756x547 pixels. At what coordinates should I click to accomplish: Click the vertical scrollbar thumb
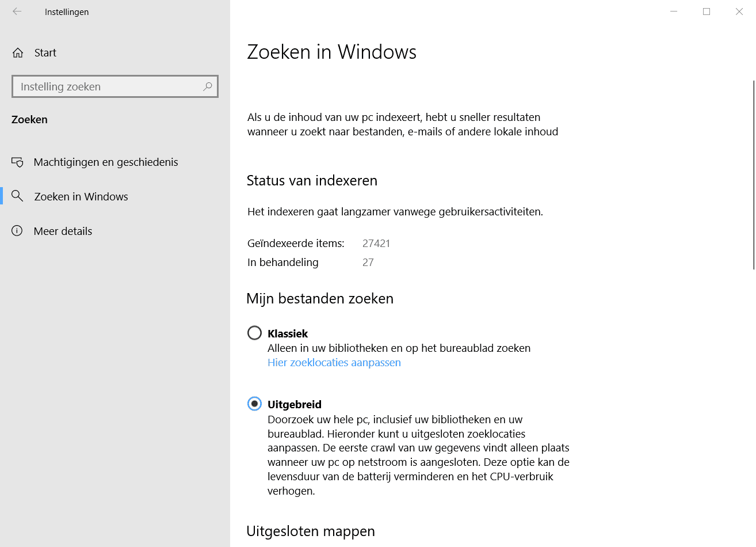[754, 175]
